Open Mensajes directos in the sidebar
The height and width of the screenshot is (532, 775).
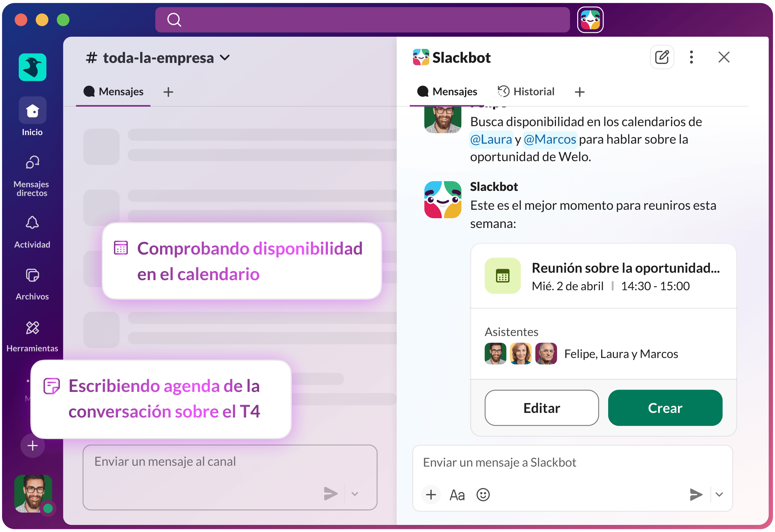coord(32,176)
